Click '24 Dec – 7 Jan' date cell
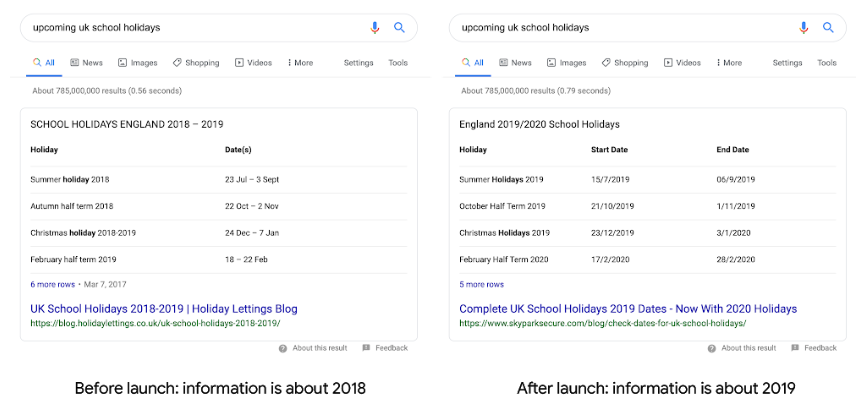 coord(252,233)
